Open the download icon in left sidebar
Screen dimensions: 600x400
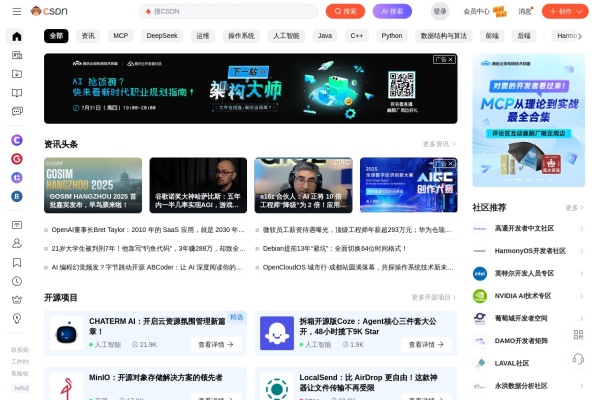[17, 74]
